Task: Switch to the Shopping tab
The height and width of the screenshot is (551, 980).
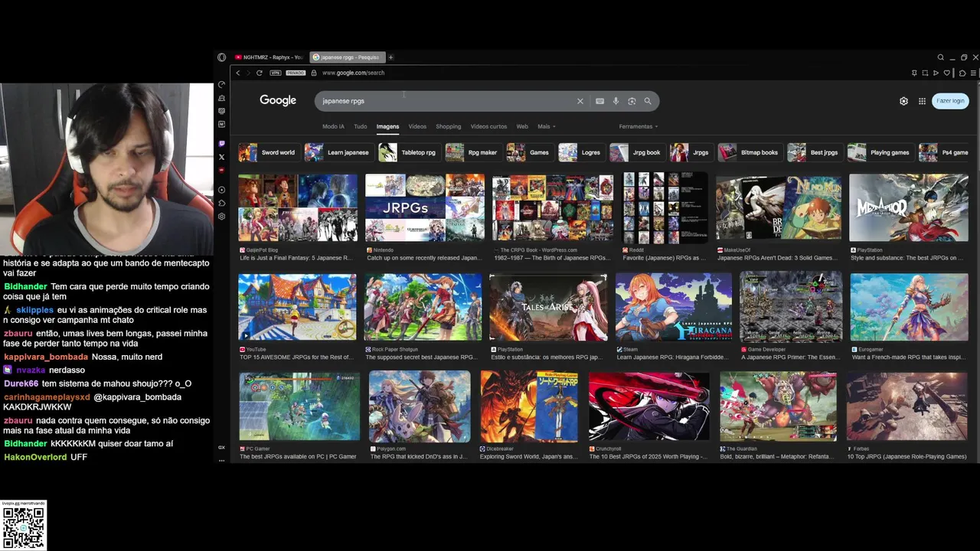Action: coord(449,126)
